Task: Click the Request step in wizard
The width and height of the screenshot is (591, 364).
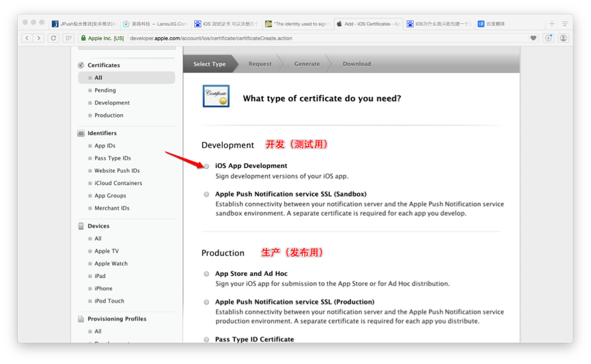Action: coord(260,64)
